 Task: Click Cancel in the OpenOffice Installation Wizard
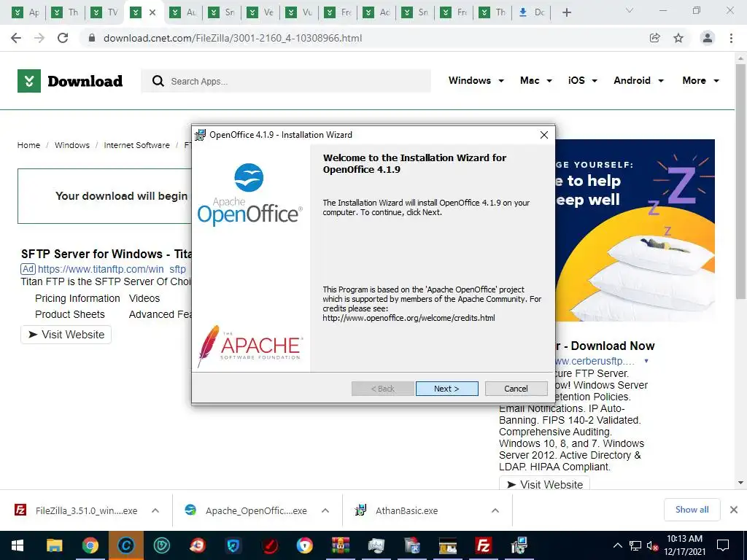coord(516,389)
